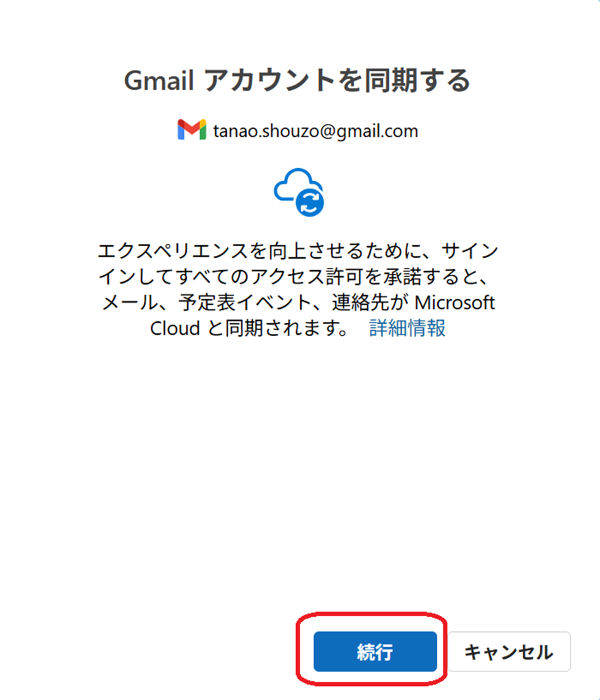Open the 詳細情報 link
Screen dimensions: 600x700
tap(407, 328)
